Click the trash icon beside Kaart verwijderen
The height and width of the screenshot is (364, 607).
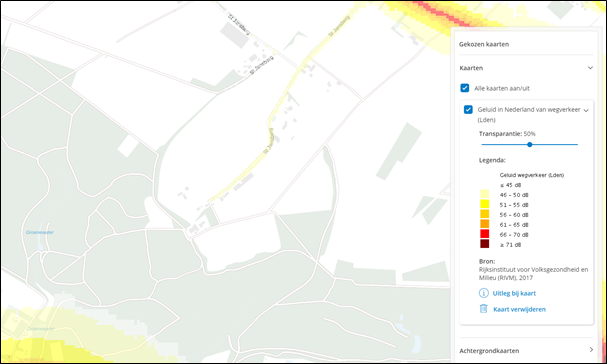tap(484, 309)
